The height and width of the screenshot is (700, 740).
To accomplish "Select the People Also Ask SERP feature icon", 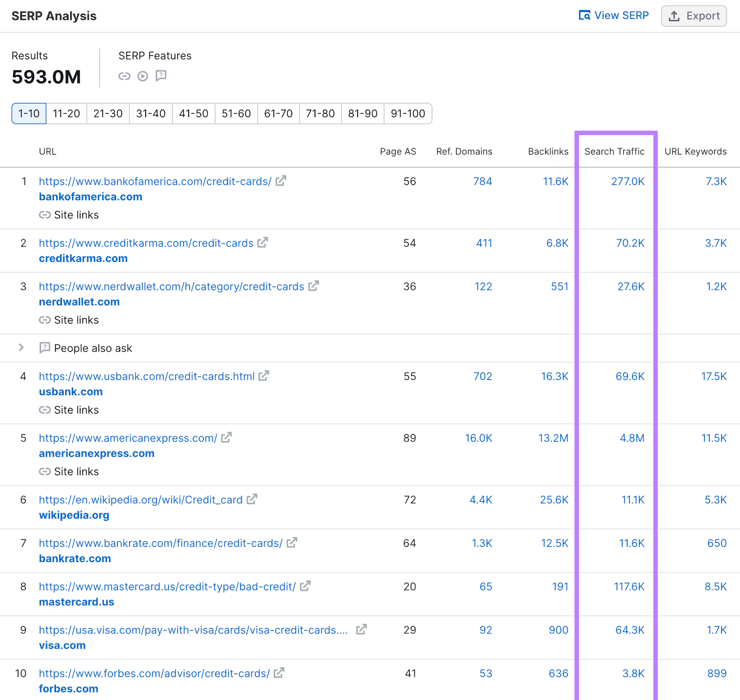I will click(160, 76).
